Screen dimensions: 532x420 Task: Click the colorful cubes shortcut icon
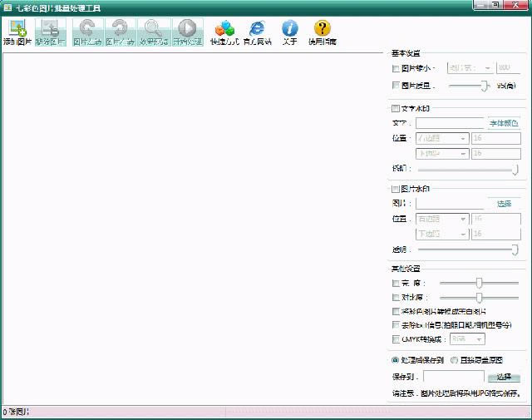click(x=224, y=31)
